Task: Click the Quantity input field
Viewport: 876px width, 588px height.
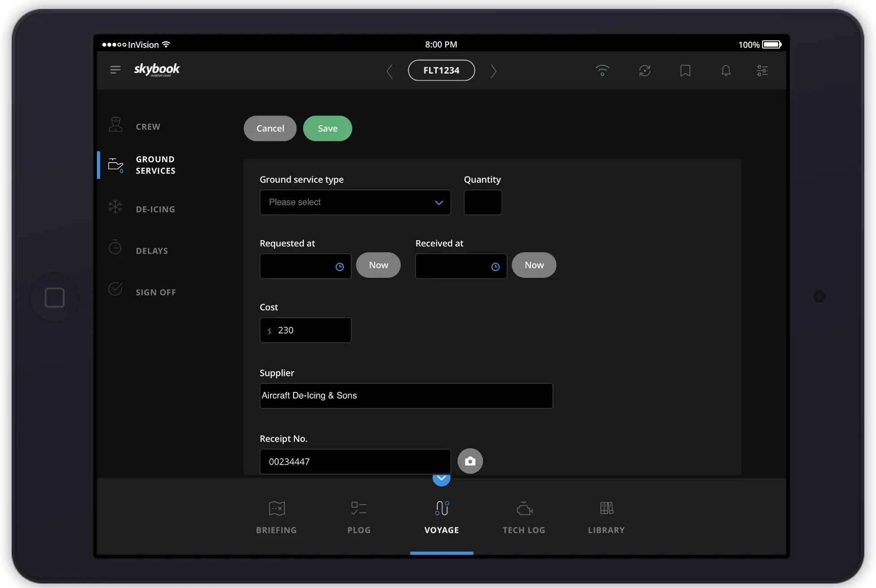Action: (482, 202)
